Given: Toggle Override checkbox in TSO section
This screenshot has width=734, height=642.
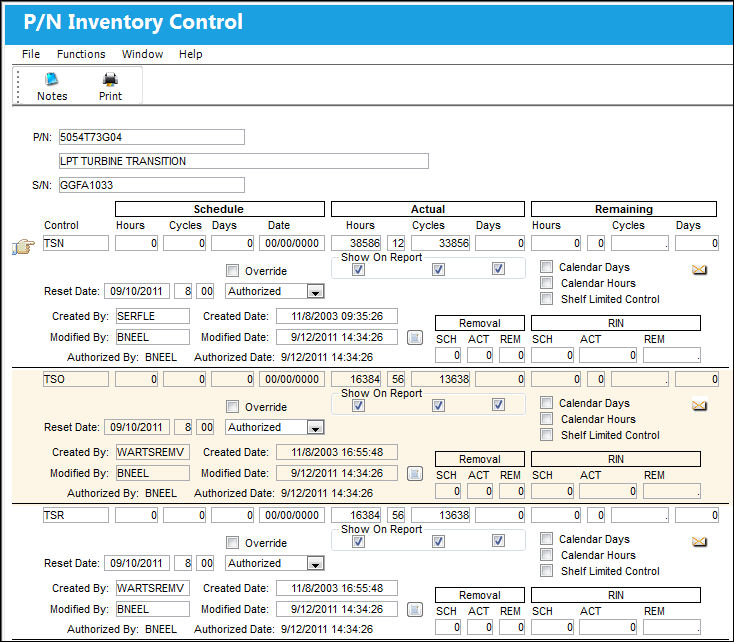Looking at the screenshot, I should pos(232,406).
